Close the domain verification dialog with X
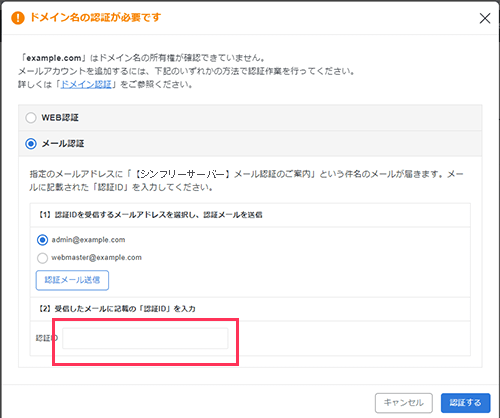The image size is (500, 418). click(485, 18)
